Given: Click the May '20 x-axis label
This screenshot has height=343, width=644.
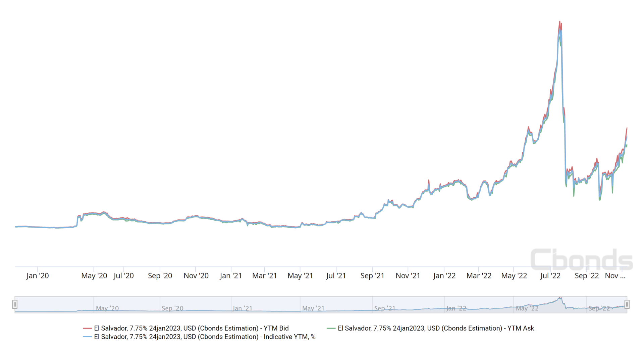Looking at the screenshot, I should [x=94, y=276].
